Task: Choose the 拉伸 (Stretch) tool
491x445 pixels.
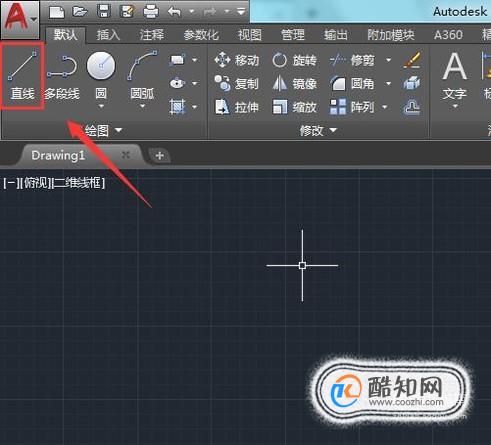Action: [x=237, y=107]
